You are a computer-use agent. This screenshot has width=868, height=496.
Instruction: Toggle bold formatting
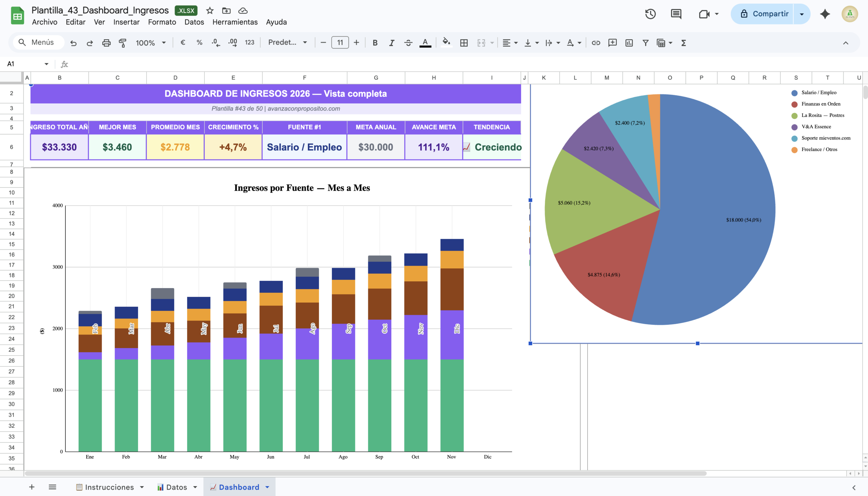coord(375,43)
